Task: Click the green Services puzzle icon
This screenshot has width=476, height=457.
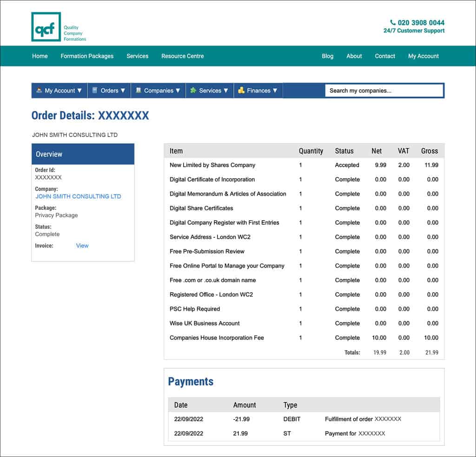Action: click(193, 91)
